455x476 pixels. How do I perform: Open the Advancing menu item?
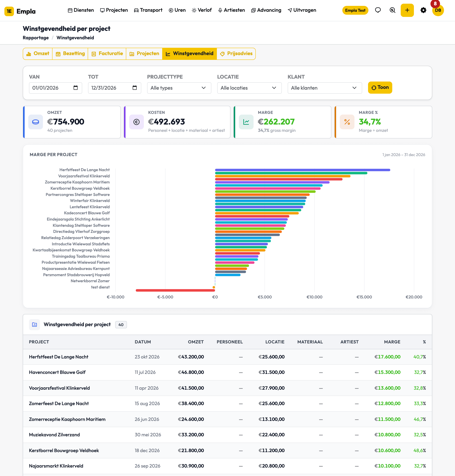click(x=266, y=10)
